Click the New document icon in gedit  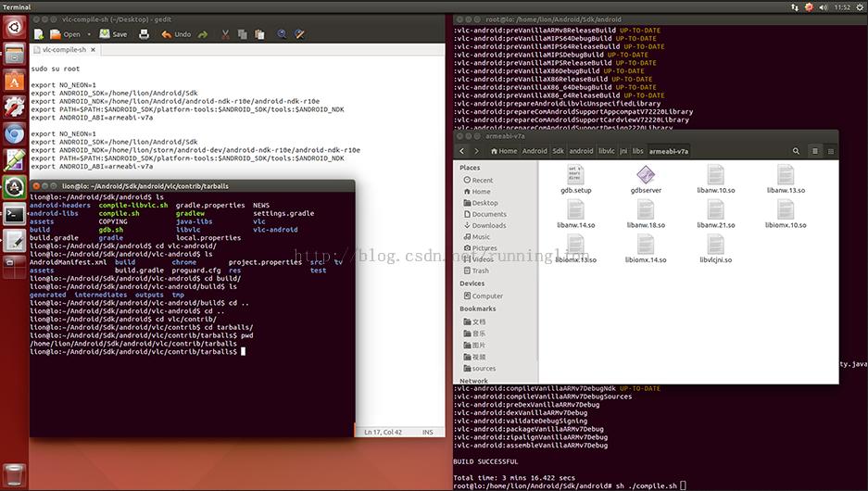[x=39, y=34]
